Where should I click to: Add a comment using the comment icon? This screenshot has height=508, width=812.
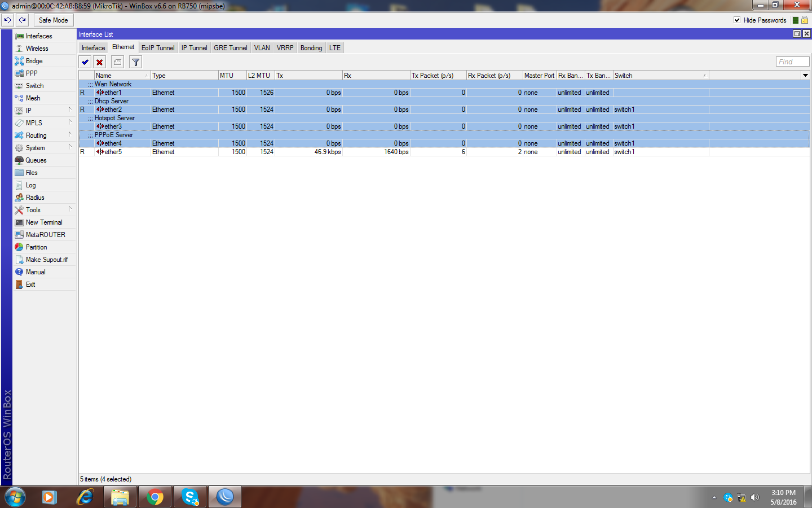[117, 62]
